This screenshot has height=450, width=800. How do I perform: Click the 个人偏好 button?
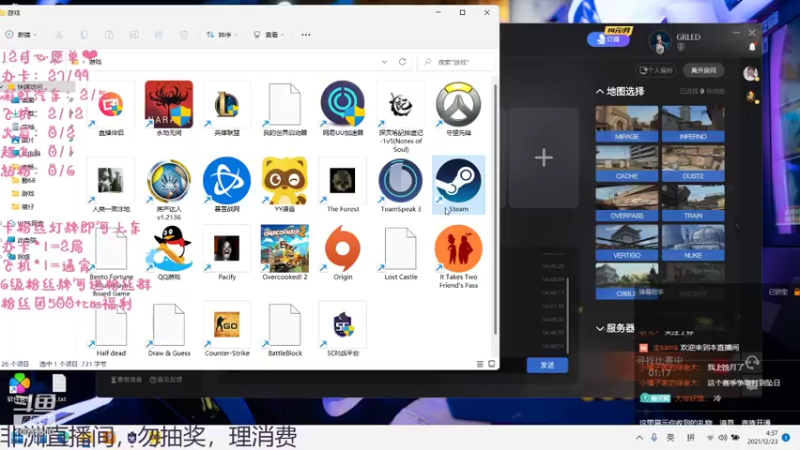[656, 70]
